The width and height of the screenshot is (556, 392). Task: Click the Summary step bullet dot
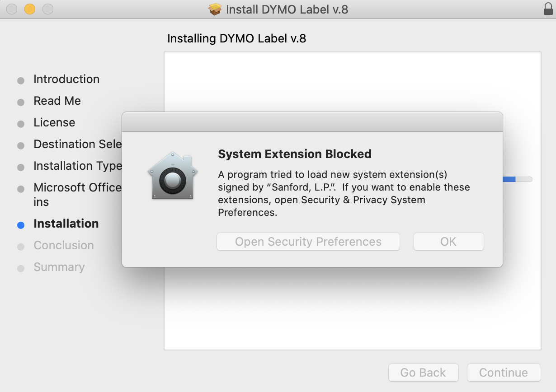click(21, 269)
